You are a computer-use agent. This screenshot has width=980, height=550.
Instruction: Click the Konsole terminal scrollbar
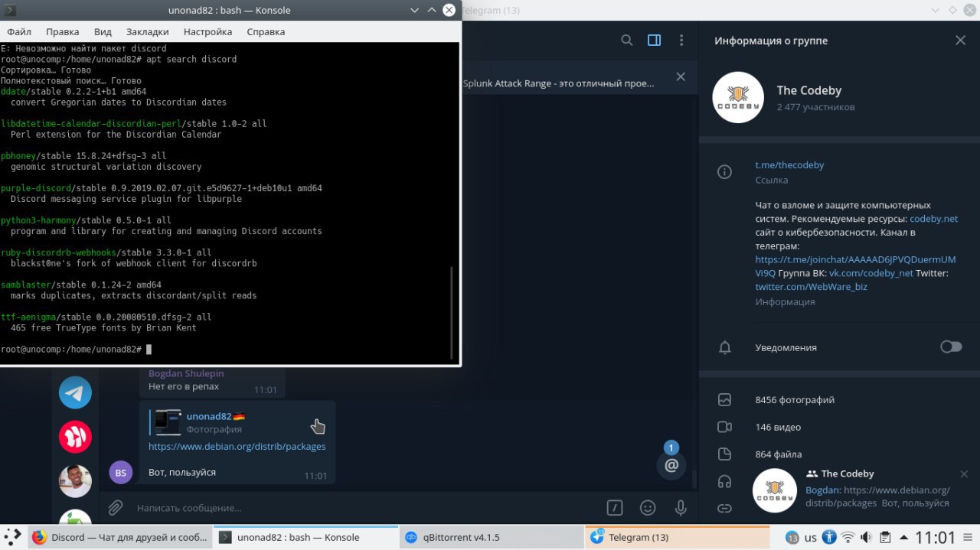(x=452, y=312)
